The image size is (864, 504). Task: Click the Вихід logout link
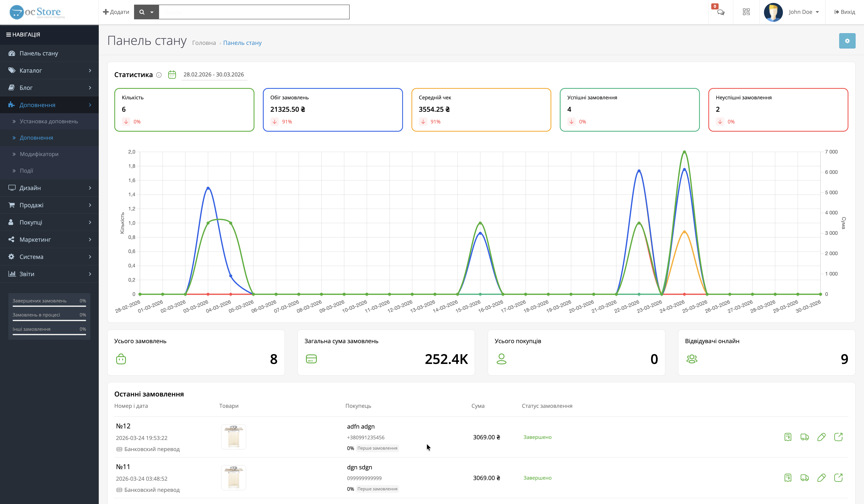click(844, 12)
